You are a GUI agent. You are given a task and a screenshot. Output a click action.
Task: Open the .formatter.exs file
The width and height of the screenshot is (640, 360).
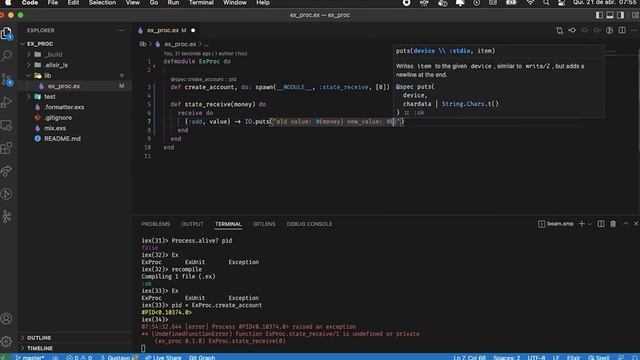click(x=64, y=107)
